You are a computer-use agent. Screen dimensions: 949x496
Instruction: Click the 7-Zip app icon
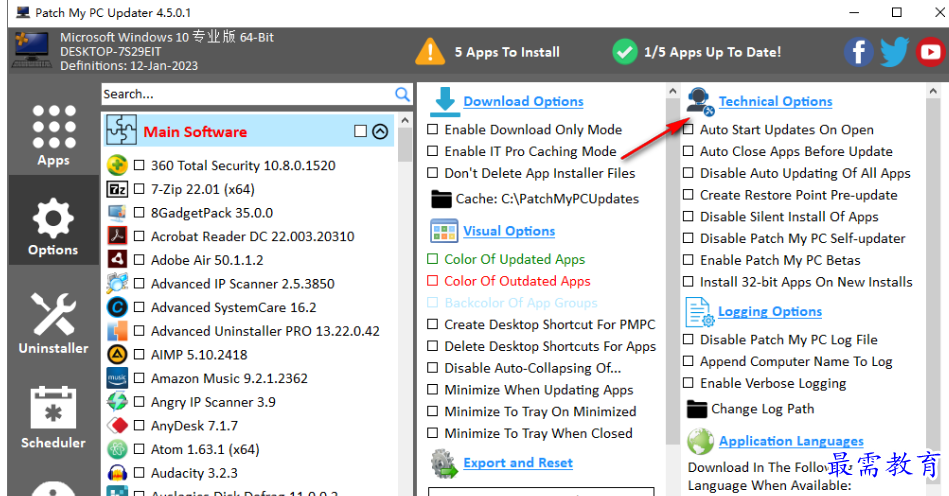tap(117, 189)
